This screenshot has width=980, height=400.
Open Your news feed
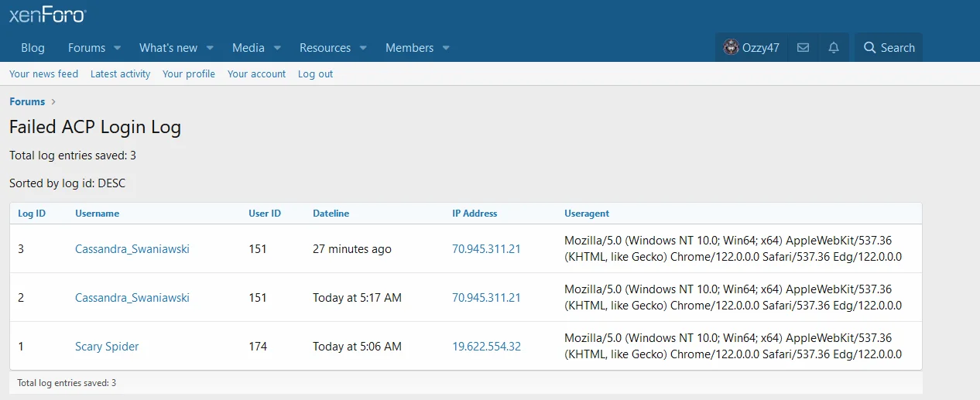(x=43, y=74)
